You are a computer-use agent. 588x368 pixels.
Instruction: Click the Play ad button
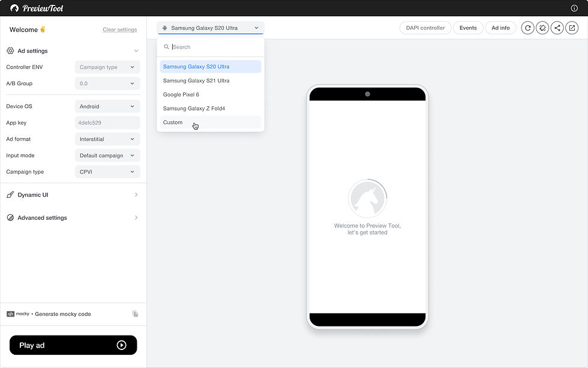click(73, 345)
